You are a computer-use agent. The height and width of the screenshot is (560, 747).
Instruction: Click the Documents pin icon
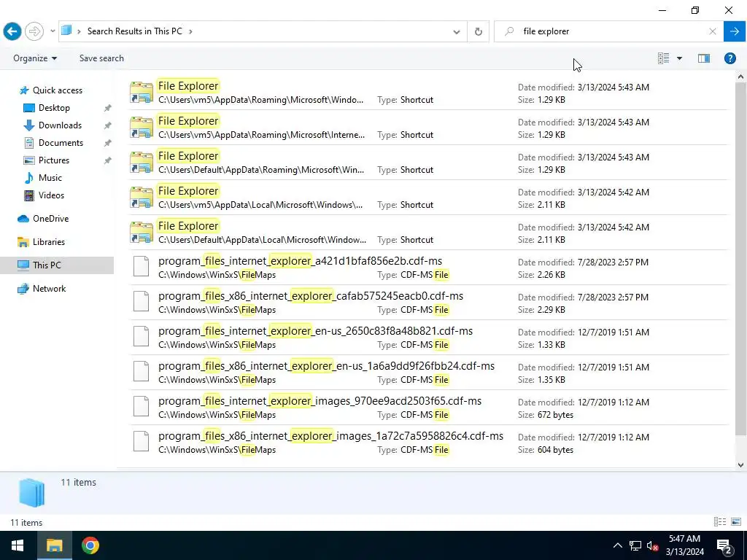coord(108,143)
